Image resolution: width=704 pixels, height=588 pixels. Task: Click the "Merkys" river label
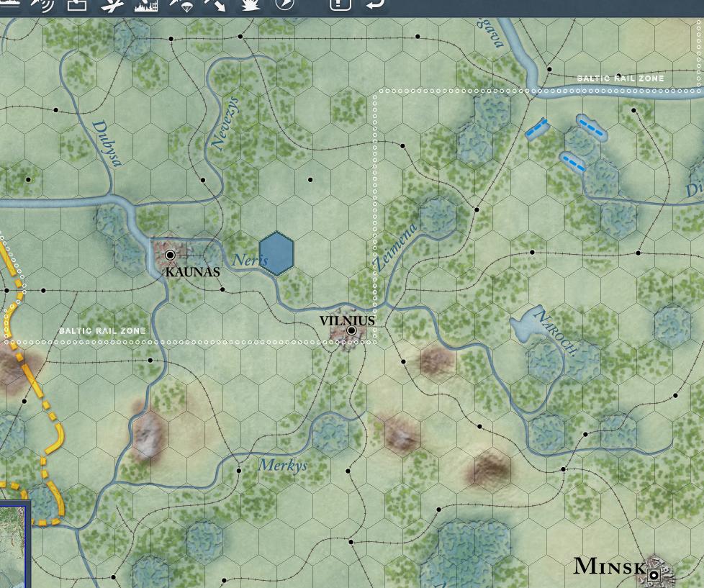(283, 465)
